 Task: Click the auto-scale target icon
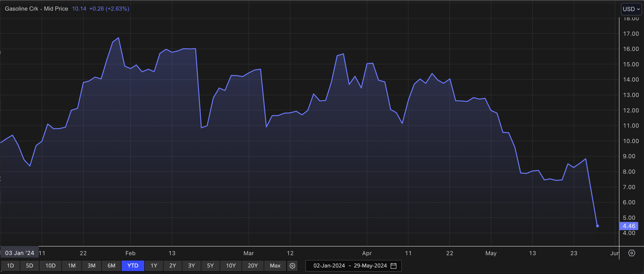631,253
